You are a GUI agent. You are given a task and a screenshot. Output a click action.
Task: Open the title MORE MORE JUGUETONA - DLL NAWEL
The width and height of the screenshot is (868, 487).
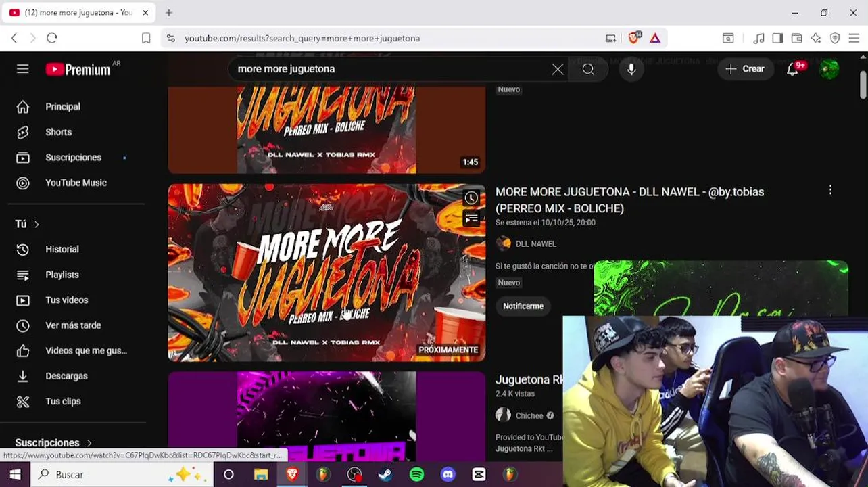click(x=629, y=200)
